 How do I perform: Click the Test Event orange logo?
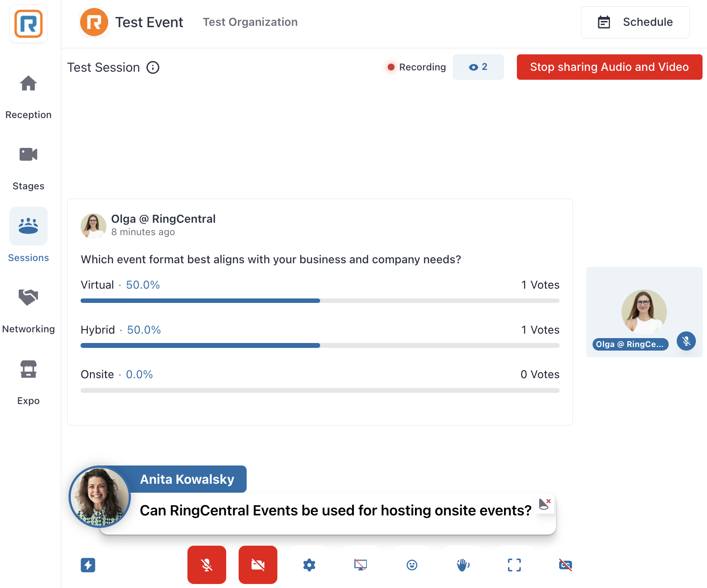(x=94, y=22)
